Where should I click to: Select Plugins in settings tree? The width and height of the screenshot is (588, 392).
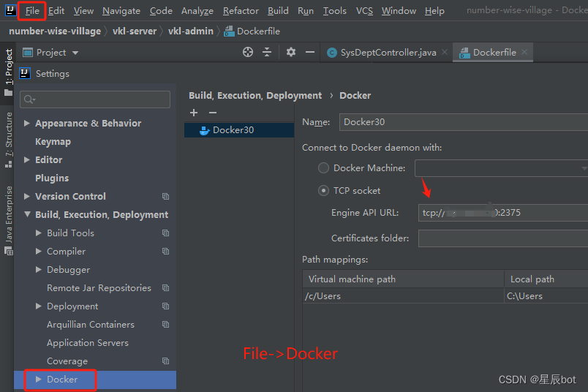(x=52, y=178)
